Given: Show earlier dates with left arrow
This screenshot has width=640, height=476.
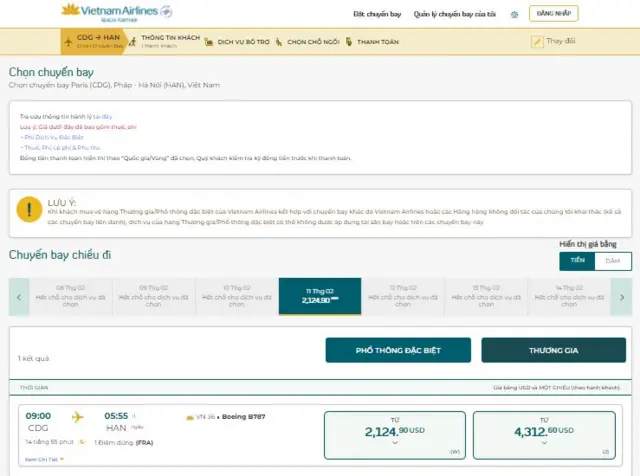Looking at the screenshot, I should pos(19,297).
